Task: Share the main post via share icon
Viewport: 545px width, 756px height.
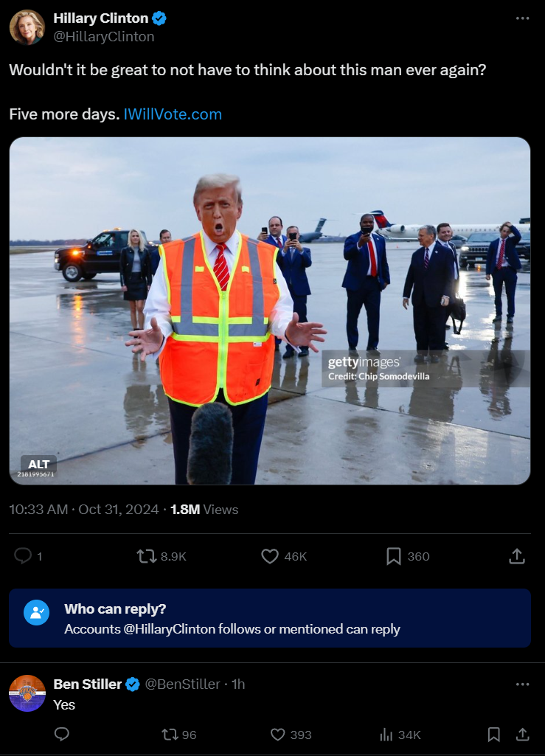Action: pyautogui.click(x=516, y=556)
